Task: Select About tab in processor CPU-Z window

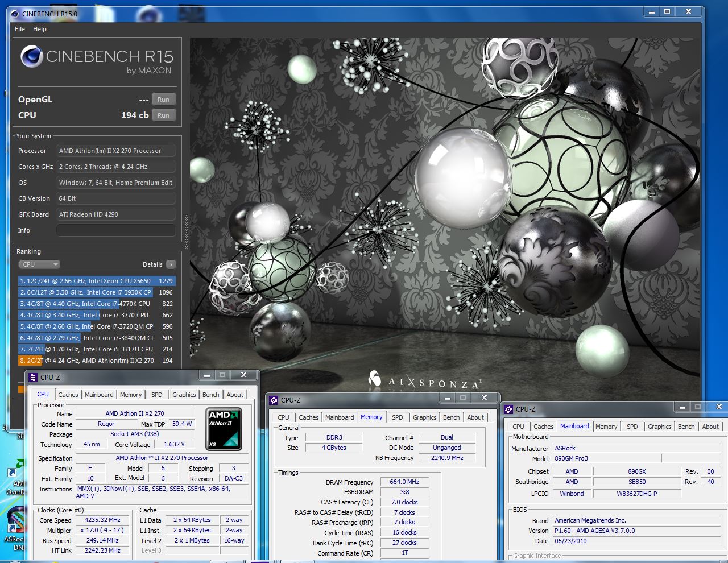Action: (235, 395)
